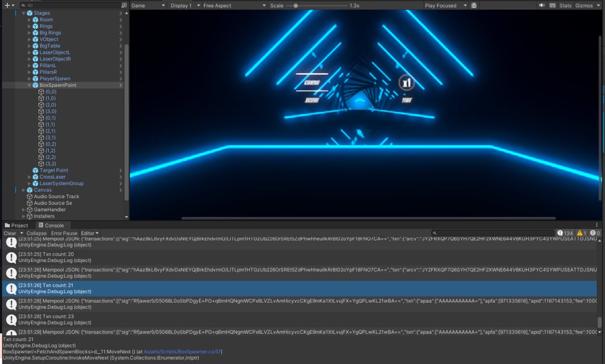Image resolution: width=605 pixels, height=364 pixels.
Task: Click the LaserObjectL prefab cube icon
Action: tap(35, 52)
